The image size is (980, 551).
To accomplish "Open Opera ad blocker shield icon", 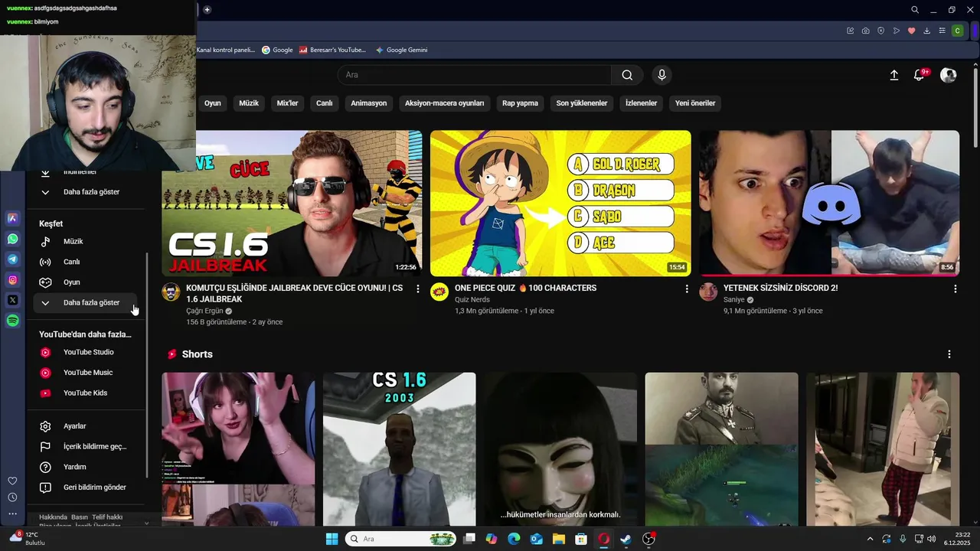I will 880,31.
